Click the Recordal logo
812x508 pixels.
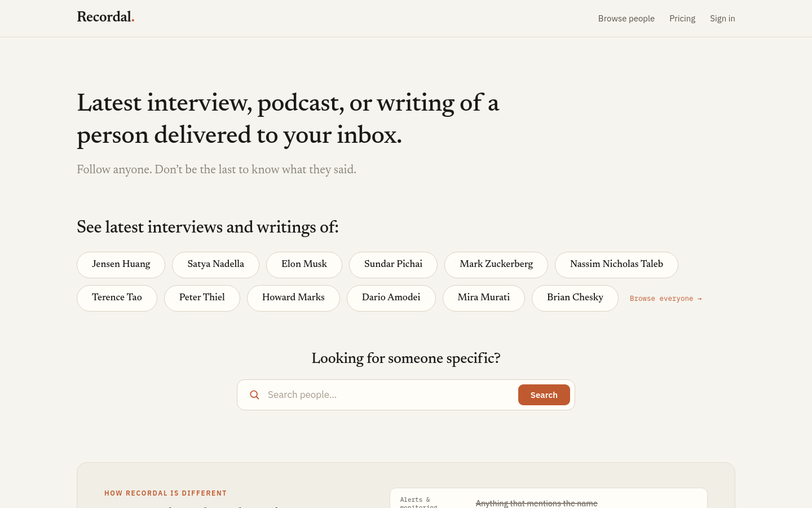pos(105,17)
